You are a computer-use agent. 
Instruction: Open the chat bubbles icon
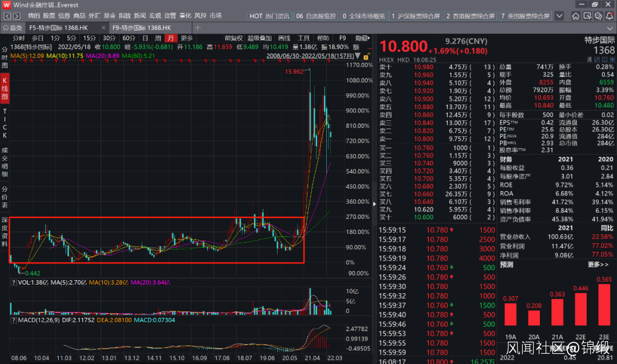[x=598, y=16]
